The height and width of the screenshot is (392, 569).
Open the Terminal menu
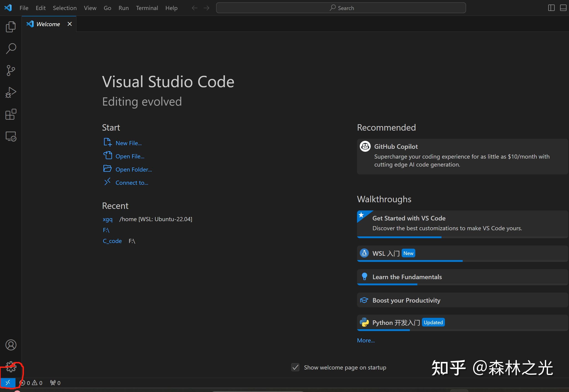(147, 8)
